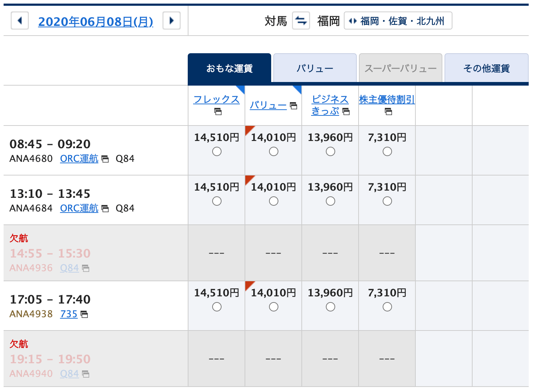Open ORC運航 link for ANA4680
The image size is (533, 392).
point(79,159)
